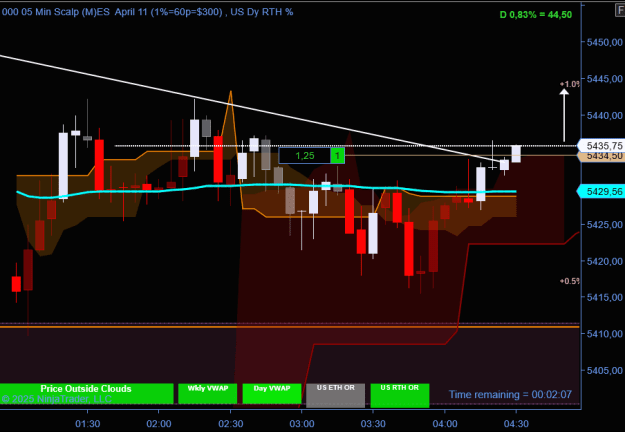Click the 5445,00 price axis label
625x432 pixels.
[x=604, y=79]
